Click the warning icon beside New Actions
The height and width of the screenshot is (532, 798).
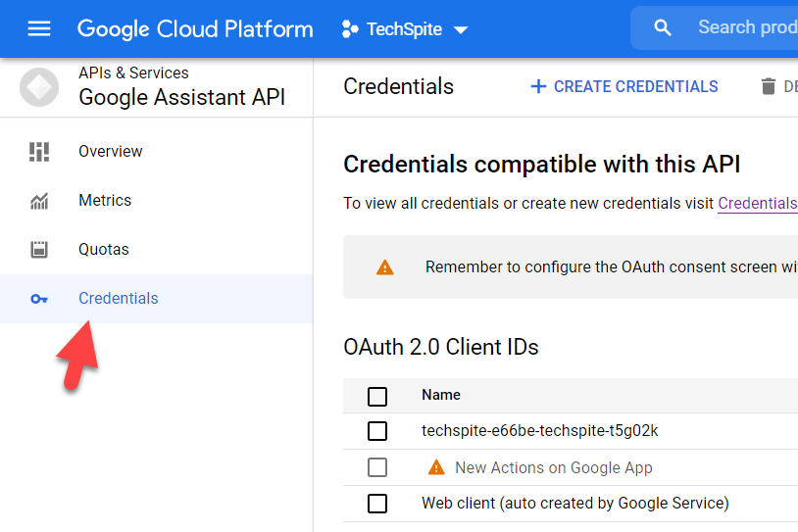[436, 468]
